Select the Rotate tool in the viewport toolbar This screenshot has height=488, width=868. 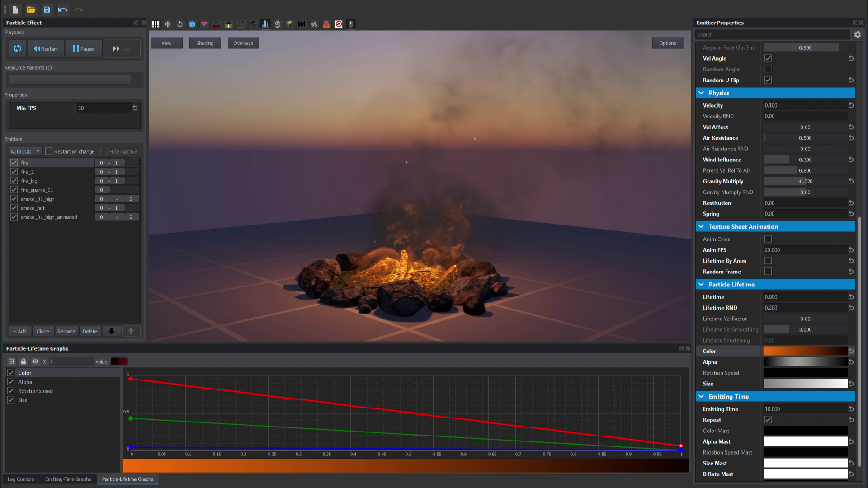click(180, 24)
